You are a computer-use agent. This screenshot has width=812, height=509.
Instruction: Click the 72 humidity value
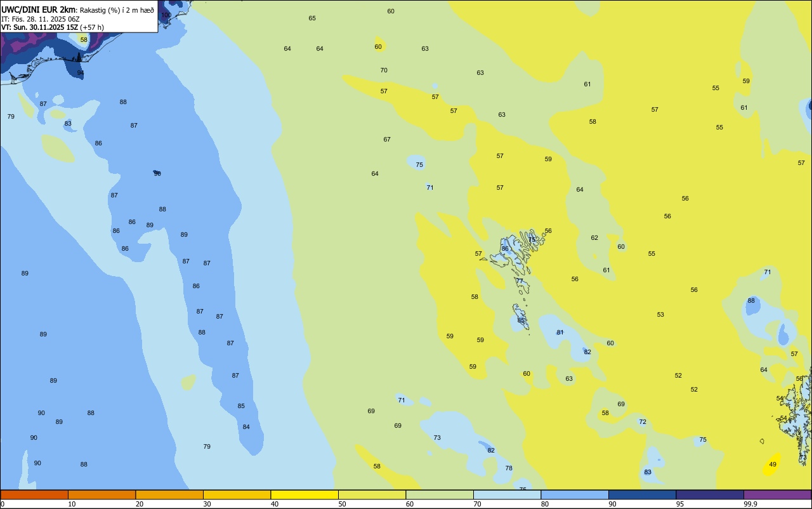(x=643, y=422)
